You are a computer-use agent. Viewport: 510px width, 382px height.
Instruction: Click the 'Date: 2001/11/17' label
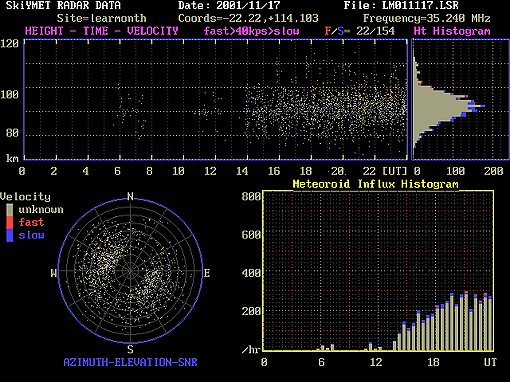229,5
